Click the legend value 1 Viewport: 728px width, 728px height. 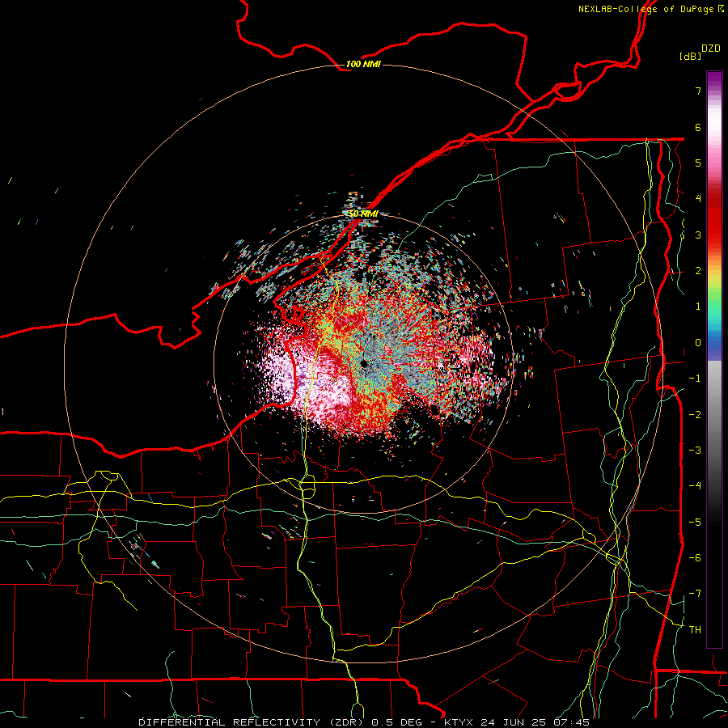(x=698, y=307)
